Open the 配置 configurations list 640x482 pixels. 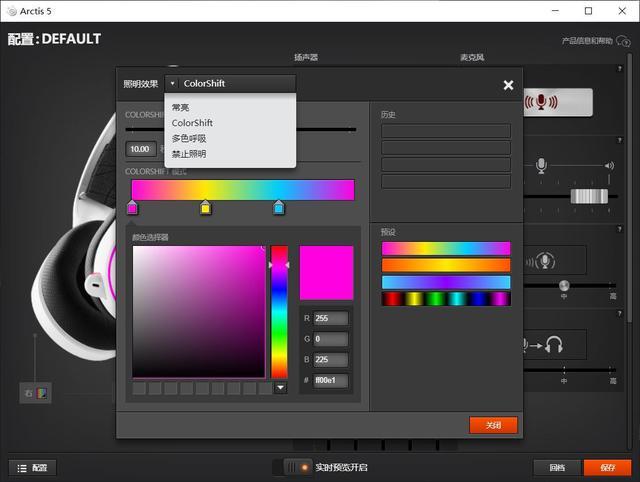(32, 467)
